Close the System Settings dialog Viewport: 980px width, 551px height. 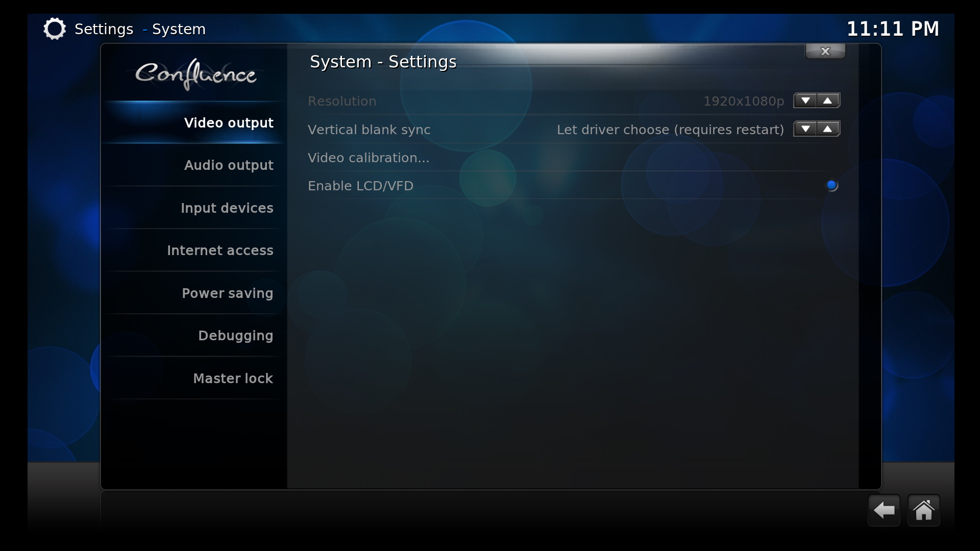pyautogui.click(x=825, y=51)
